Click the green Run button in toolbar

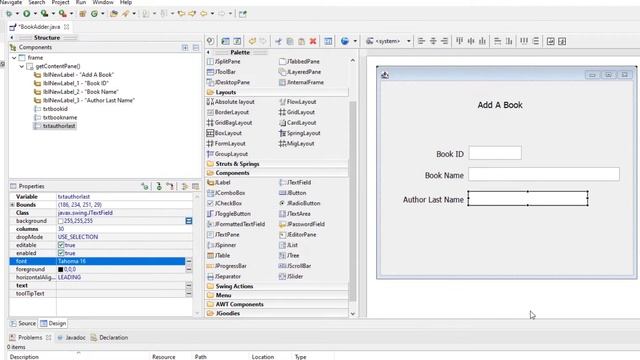[x=27, y=14]
